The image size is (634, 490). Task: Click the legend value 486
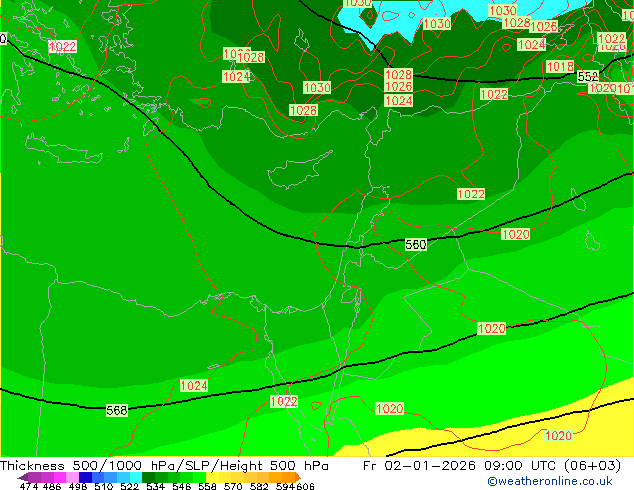click(x=51, y=486)
